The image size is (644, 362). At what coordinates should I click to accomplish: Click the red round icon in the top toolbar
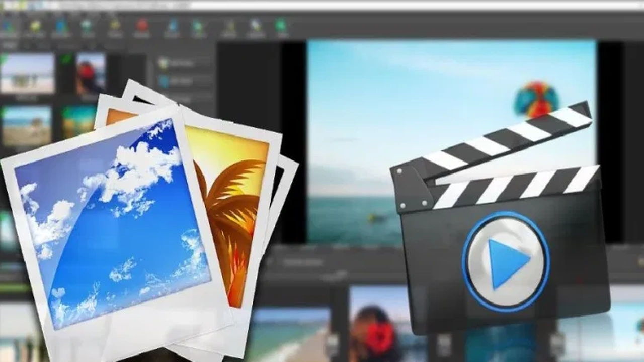142,28
